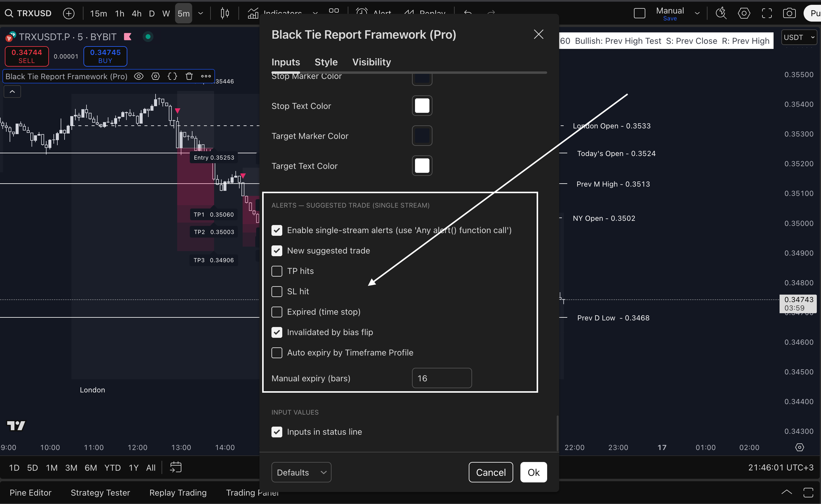The image size is (821, 504).
Task: Open the candlestick chart type icon
Action: [225, 13]
